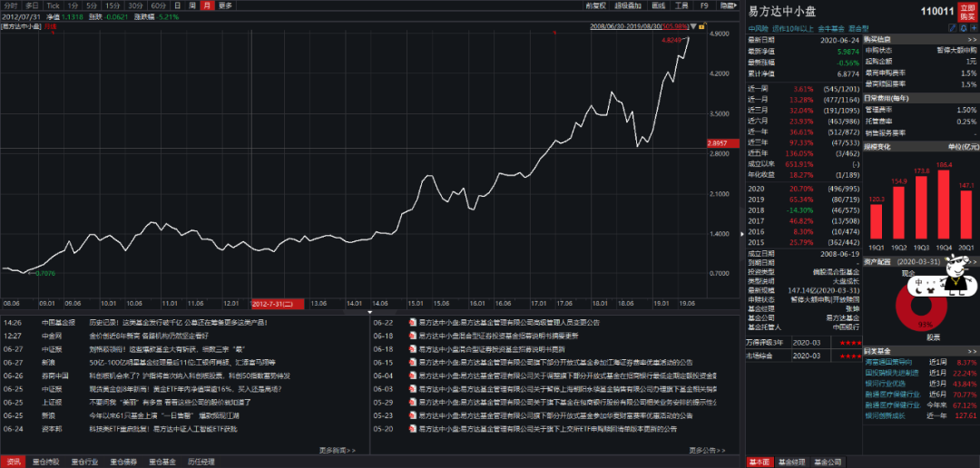980x468 pixels.
Task: Click the pencil edit icon beside the fund tags
Action: (x=953, y=27)
